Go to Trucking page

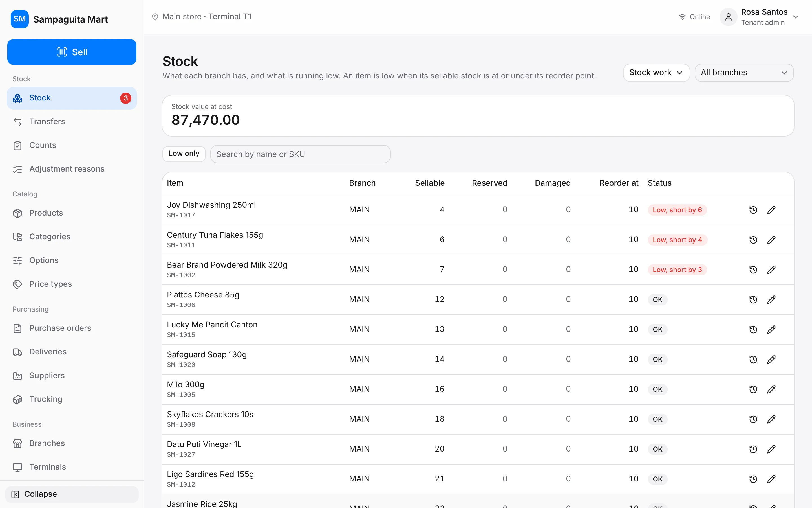[x=72, y=399]
